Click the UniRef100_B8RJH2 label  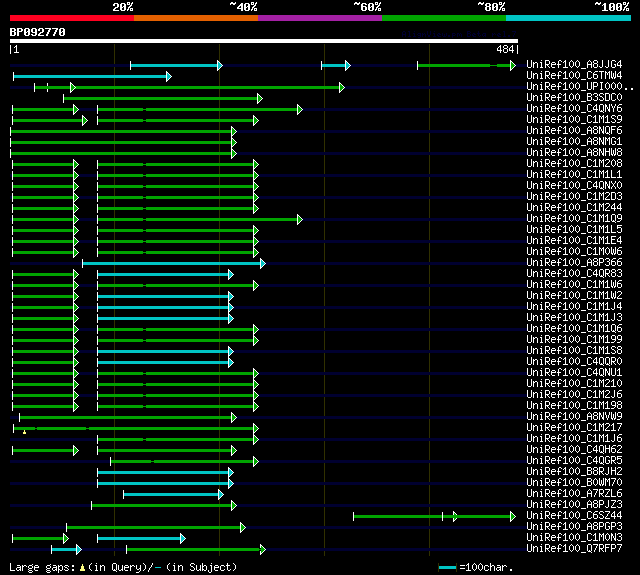(574, 472)
